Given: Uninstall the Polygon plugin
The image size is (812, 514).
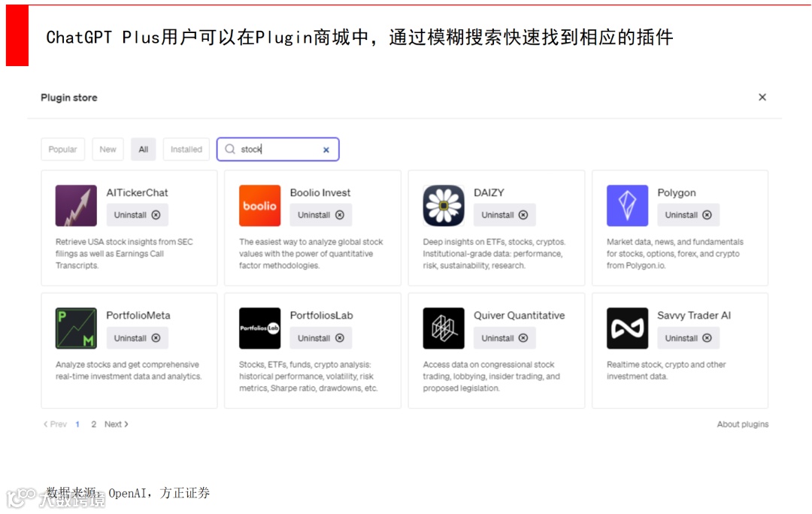Looking at the screenshot, I should 688,215.
